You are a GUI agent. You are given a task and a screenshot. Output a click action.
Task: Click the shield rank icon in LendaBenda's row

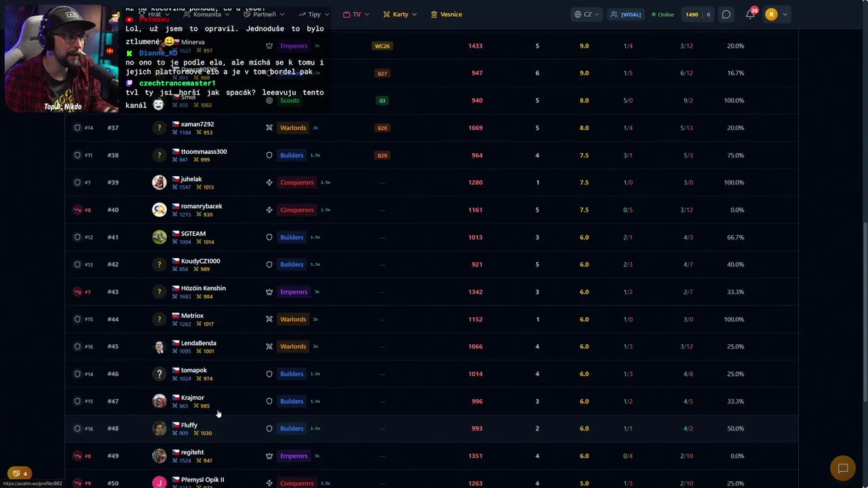point(77,346)
